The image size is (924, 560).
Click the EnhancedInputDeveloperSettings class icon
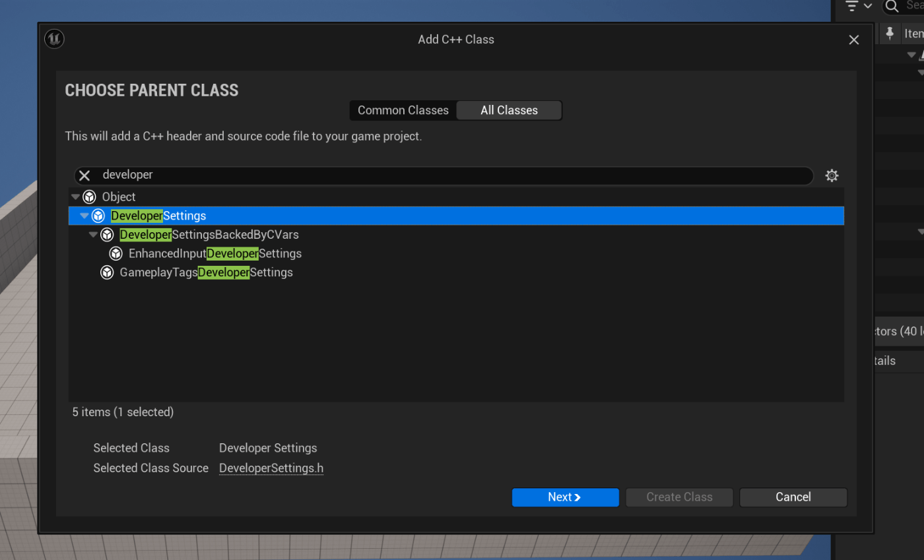click(x=116, y=253)
